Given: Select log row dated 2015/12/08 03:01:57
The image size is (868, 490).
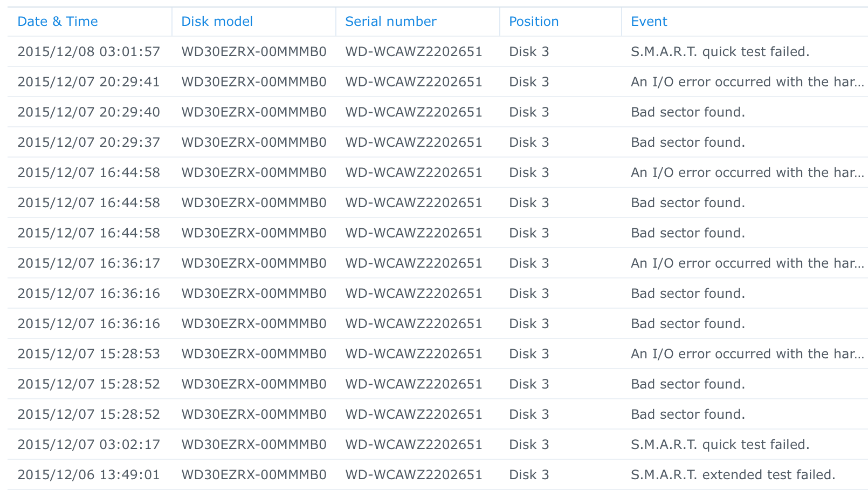Looking at the screenshot, I should pos(89,52).
